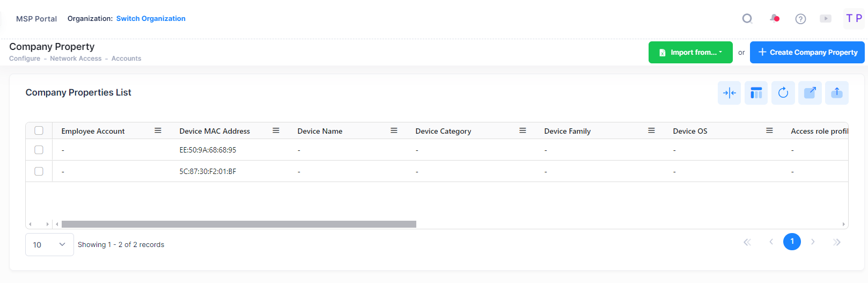
Task: Click the fit columns width icon
Action: (729, 93)
